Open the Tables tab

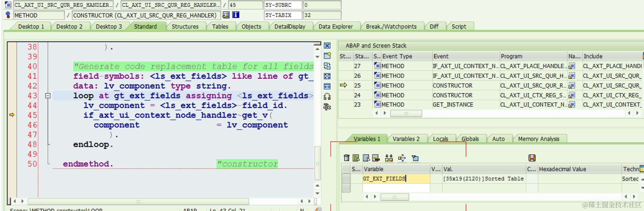pos(220,26)
